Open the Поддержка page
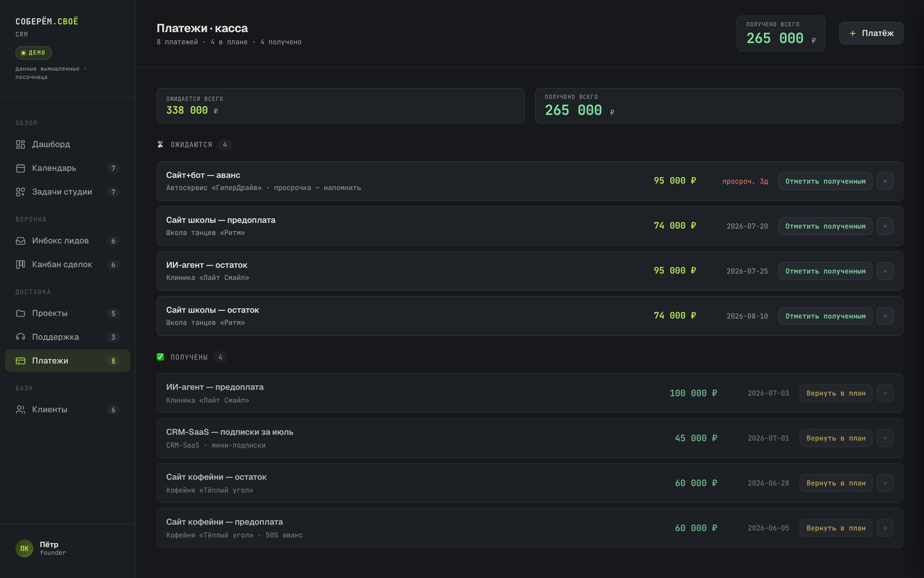The height and width of the screenshot is (578, 924). (68, 337)
